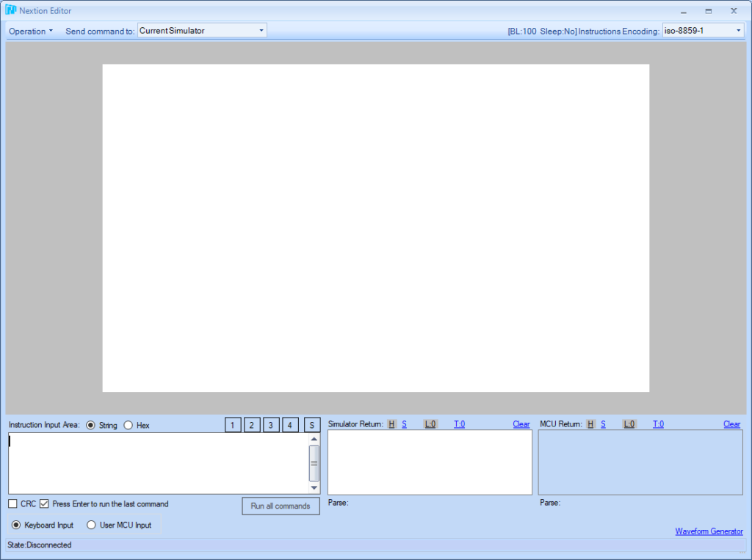Click the T:0 counter in Simulator Return
The height and width of the screenshot is (560, 752).
[x=459, y=424]
